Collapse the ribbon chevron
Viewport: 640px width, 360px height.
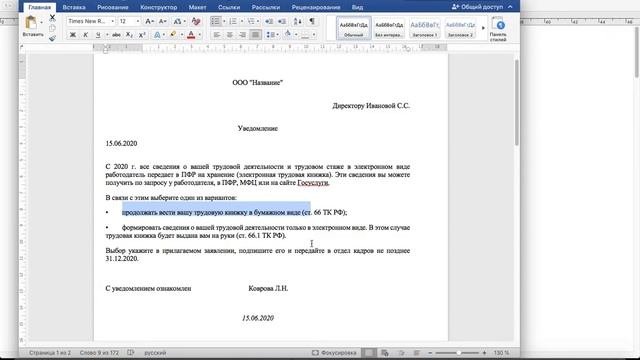510,7
